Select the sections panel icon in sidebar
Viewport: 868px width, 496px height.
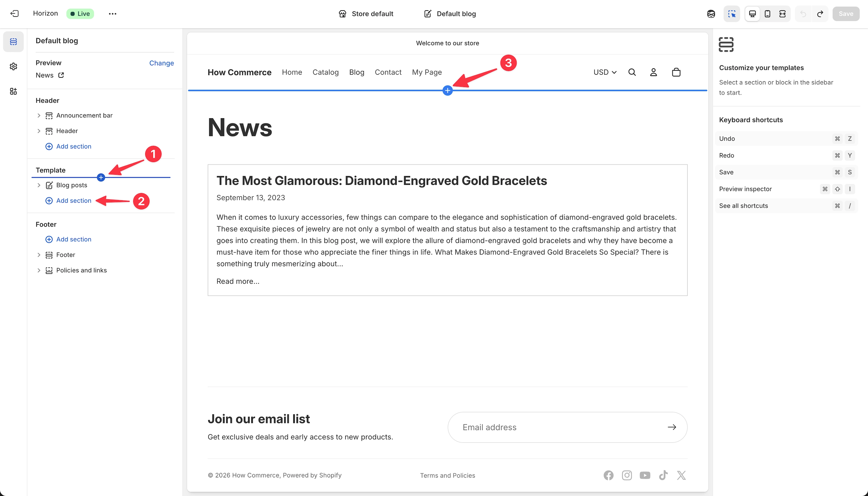tap(13, 42)
